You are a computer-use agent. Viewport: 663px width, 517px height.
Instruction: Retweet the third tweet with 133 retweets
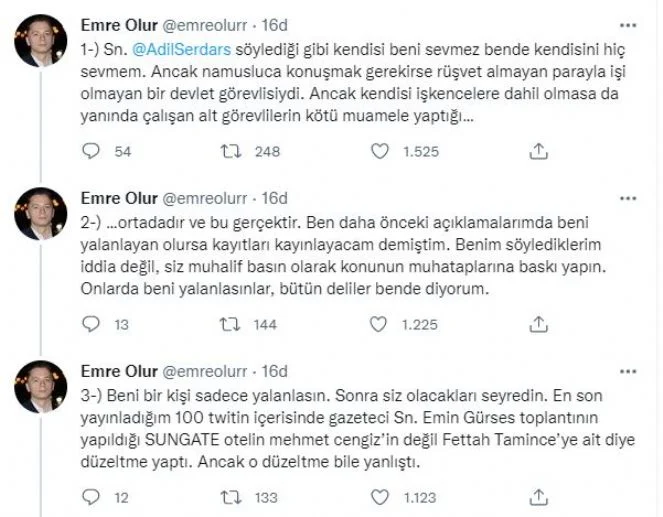point(231,498)
